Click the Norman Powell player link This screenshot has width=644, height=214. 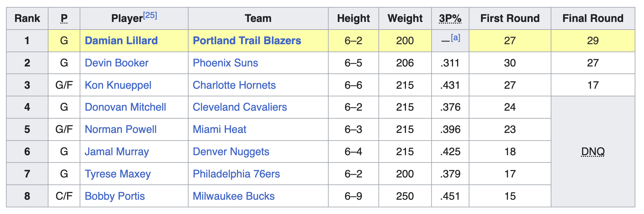pos(121,129)
